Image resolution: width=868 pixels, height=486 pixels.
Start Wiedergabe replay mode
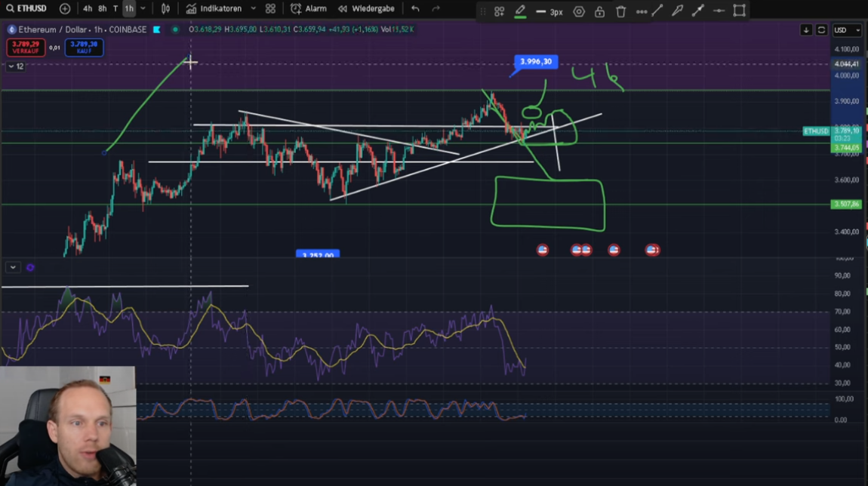point(367,8)
